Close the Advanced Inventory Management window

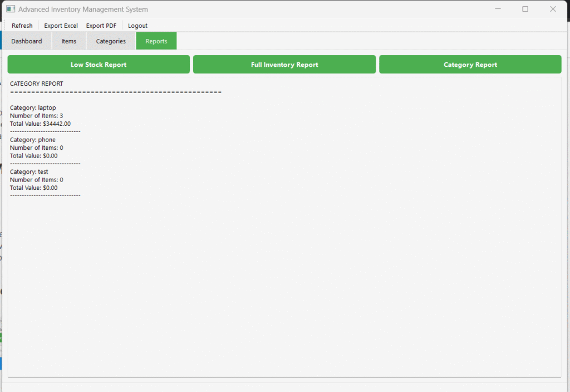point(553,9)
